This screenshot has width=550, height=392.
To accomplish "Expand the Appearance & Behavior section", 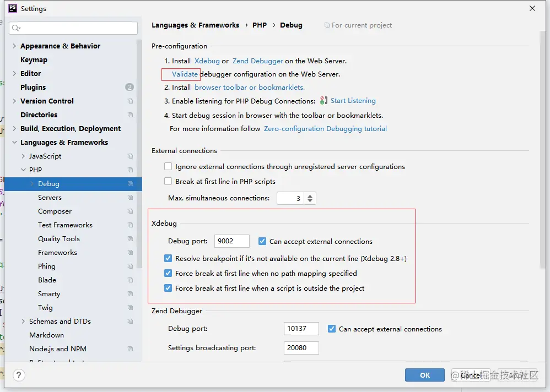I will pos(14,46).
